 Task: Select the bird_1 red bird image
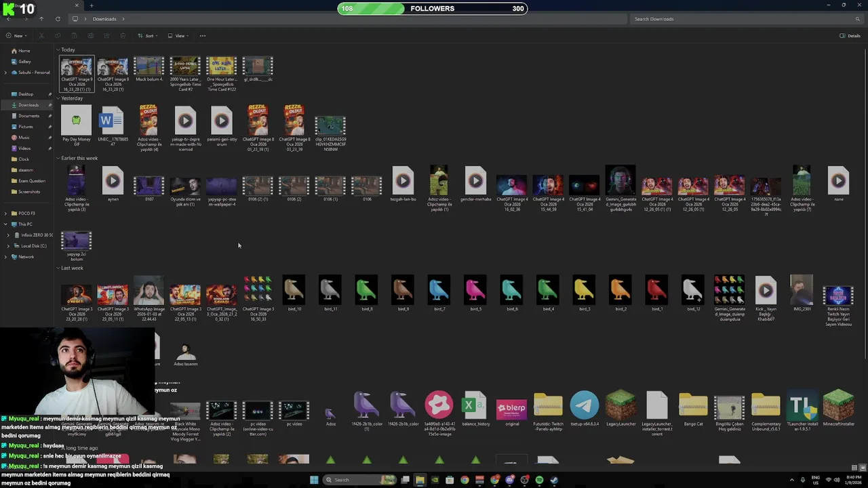pyautogui.click(x=656, y=293)
